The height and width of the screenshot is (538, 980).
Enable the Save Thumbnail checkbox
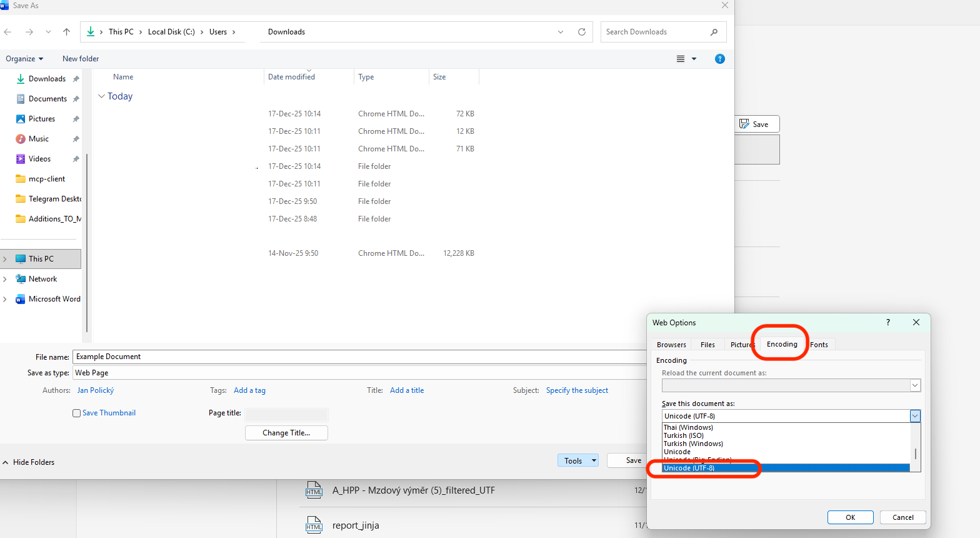(x=77, y=413)
